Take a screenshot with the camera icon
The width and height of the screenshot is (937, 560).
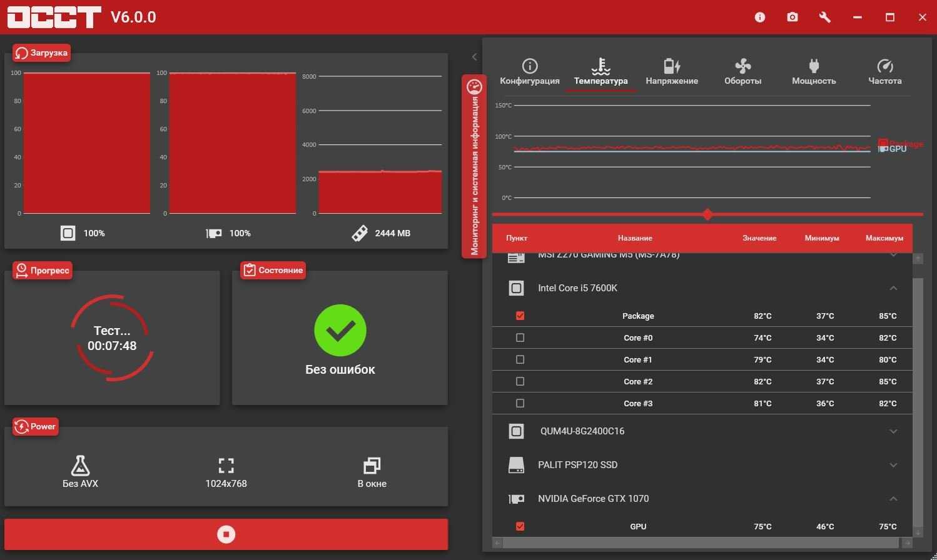pyautogui.click(x=792, y=17)
